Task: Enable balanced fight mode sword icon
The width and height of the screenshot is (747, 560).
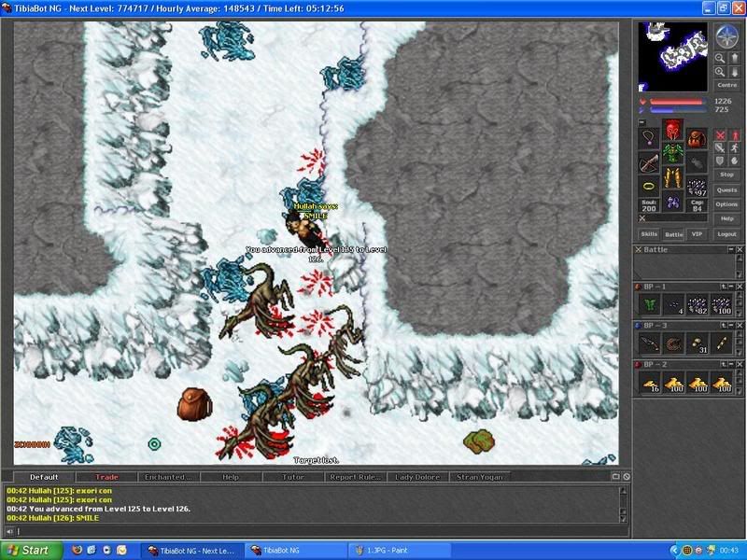Action: tap(720, 148)
